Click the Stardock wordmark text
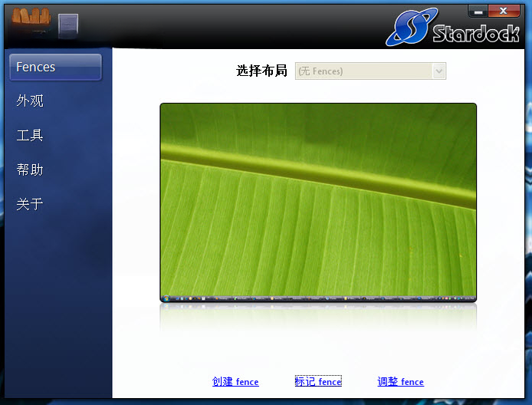This screenshot has height=405, width=532. tap(476, 33)
